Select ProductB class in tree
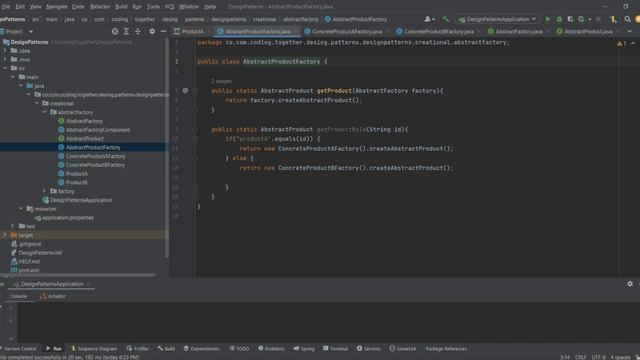The image size is (640, 360). (x=76, y=182)
